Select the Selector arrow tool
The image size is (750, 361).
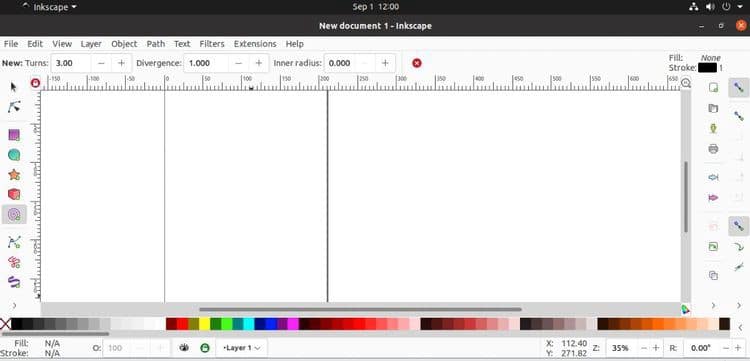coord(13,87)
